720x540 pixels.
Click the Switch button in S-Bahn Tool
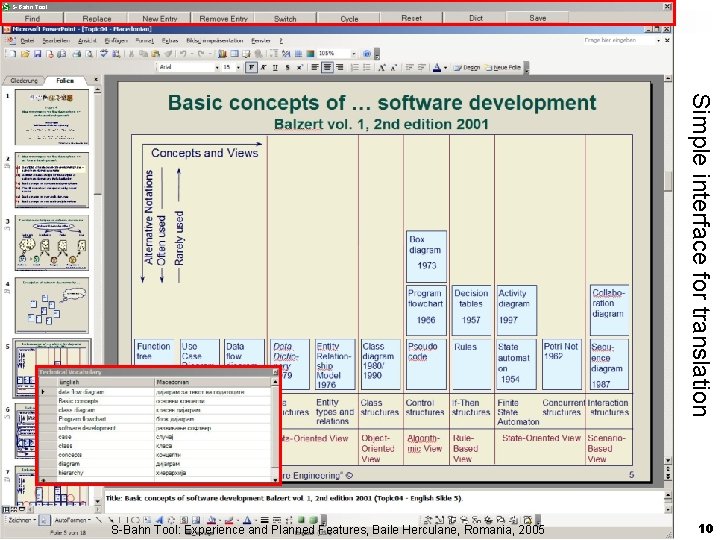(x=285, y=18)
